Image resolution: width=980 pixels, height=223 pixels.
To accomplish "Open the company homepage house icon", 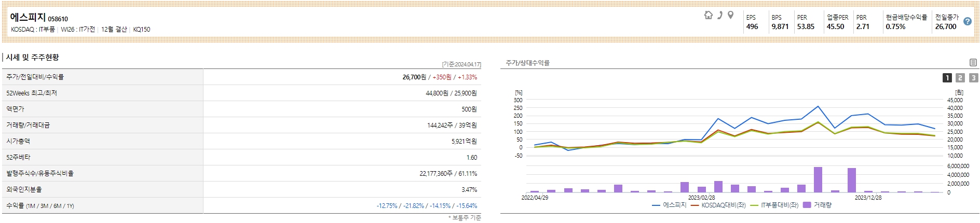I will [x=709, y=15].
